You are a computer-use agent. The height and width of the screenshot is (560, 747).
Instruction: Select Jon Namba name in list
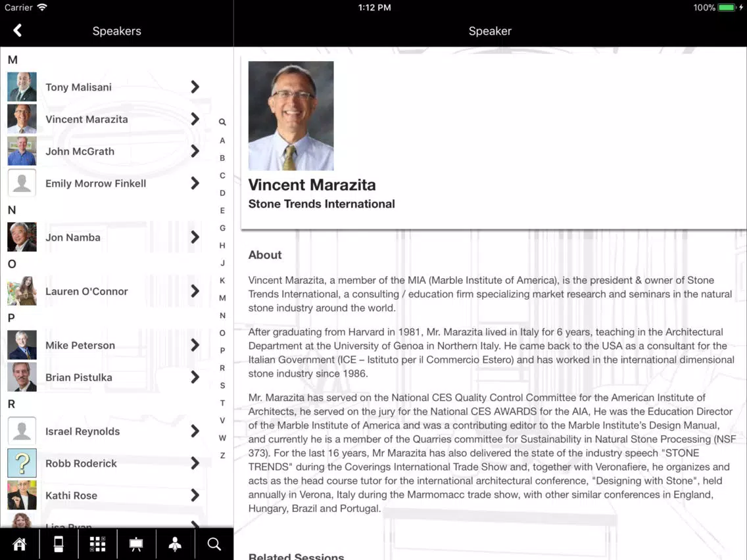tap(73, 237)
